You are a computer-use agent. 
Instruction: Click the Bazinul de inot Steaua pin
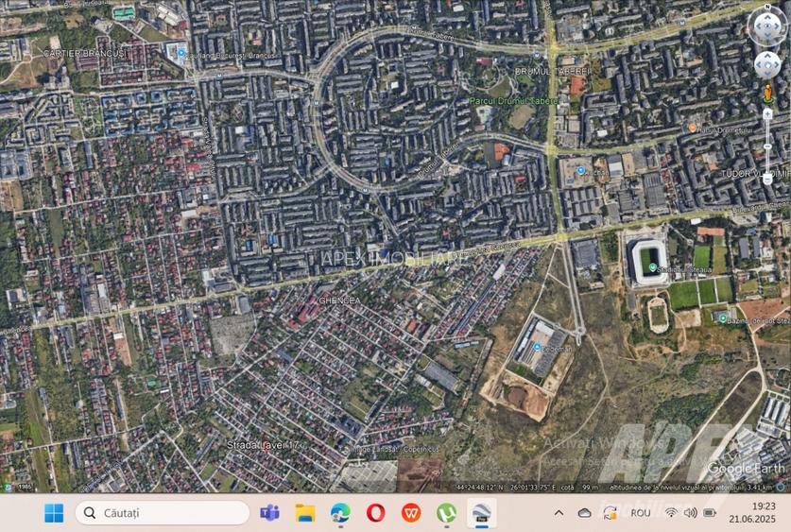point(723,318)
